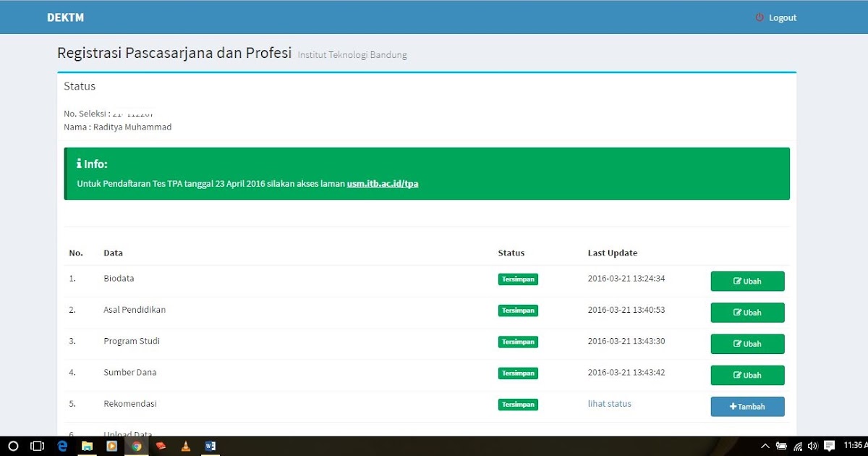Open the media player taskbar icon
This screenshot has height=456, width=868.
[111, 446]
